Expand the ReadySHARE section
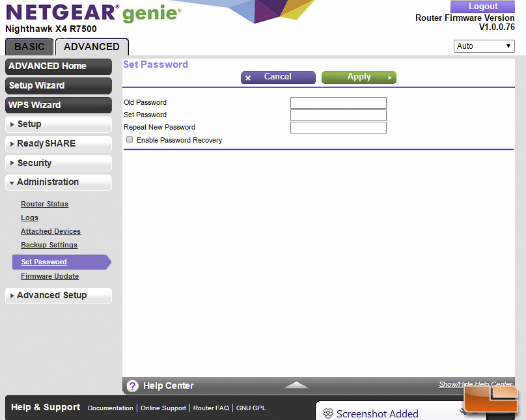Screen dimensions: 526x420 click(x=59, y=143)
